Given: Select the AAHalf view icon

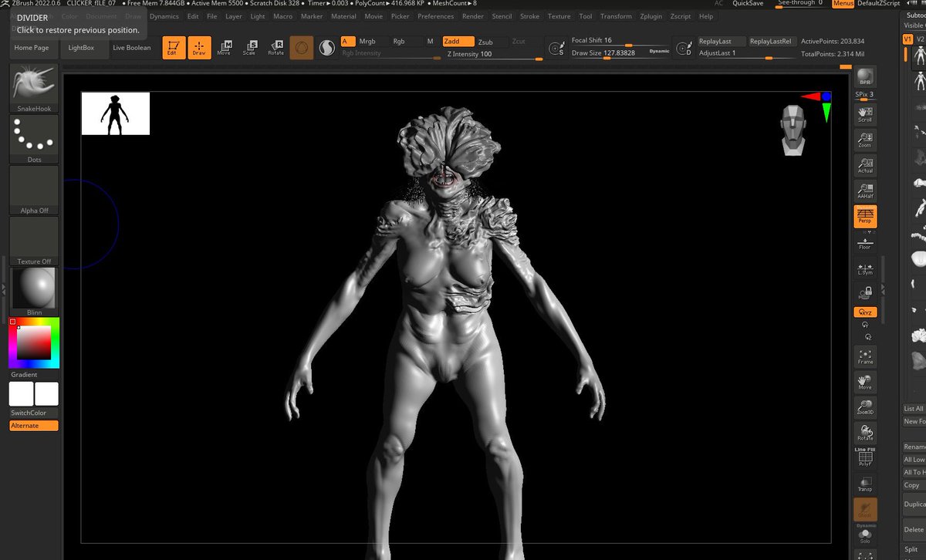Looking at the screenshot, I should pos(863,190).
